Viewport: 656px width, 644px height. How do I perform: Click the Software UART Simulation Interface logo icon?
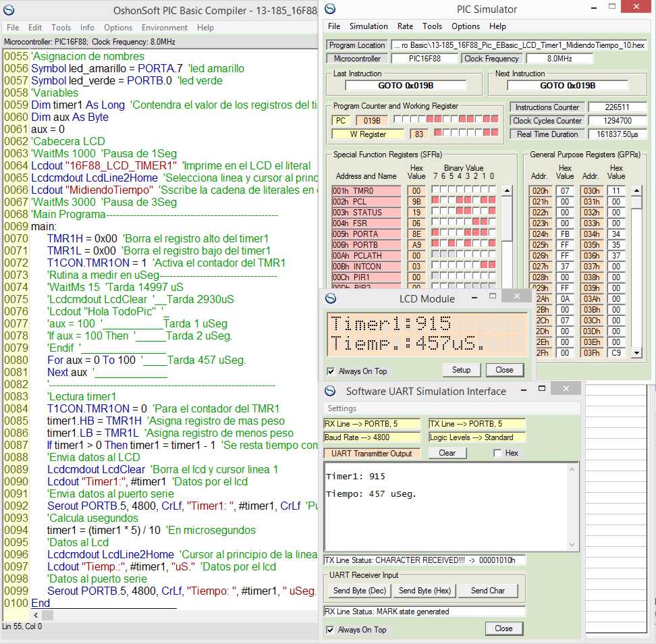330,391
